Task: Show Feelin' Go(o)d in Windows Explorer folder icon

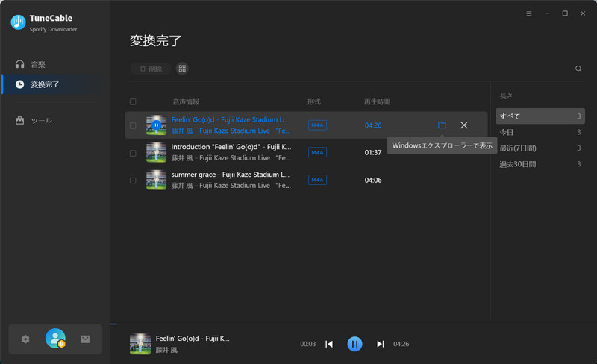Action: [x=442, y=125]
